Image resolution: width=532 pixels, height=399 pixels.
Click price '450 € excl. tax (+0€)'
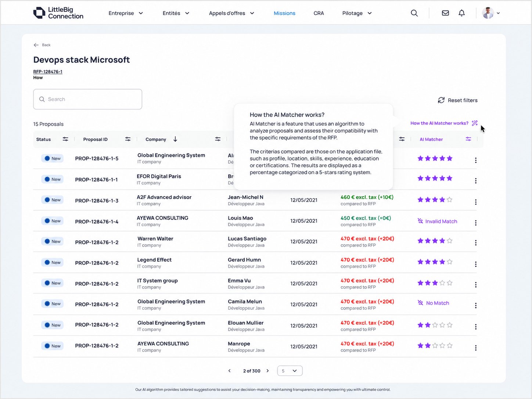pyautogui.click(x=366, y=218)
